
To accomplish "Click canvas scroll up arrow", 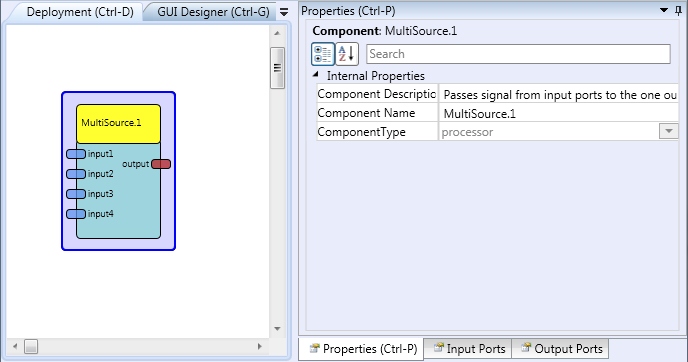I will coord(277,33).
